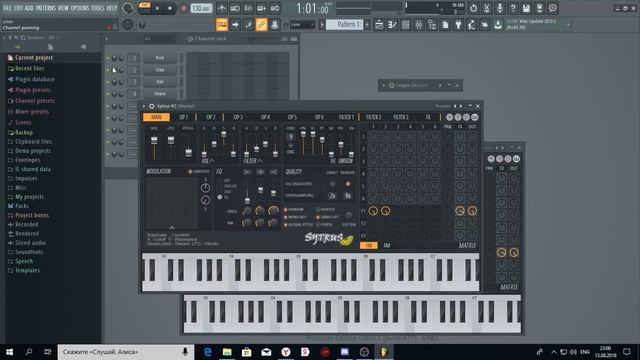
Task: Select the RM matrix mode tab
Action: [x=387, y=245]
